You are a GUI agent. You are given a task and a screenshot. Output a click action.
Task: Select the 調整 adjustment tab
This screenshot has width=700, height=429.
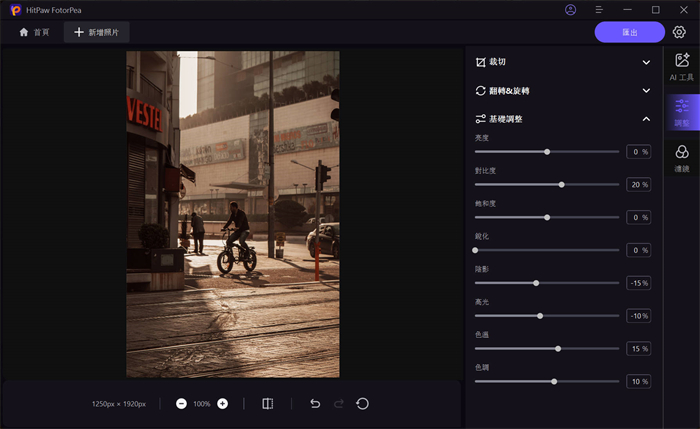pyautogui.click(x=681, y=111)
